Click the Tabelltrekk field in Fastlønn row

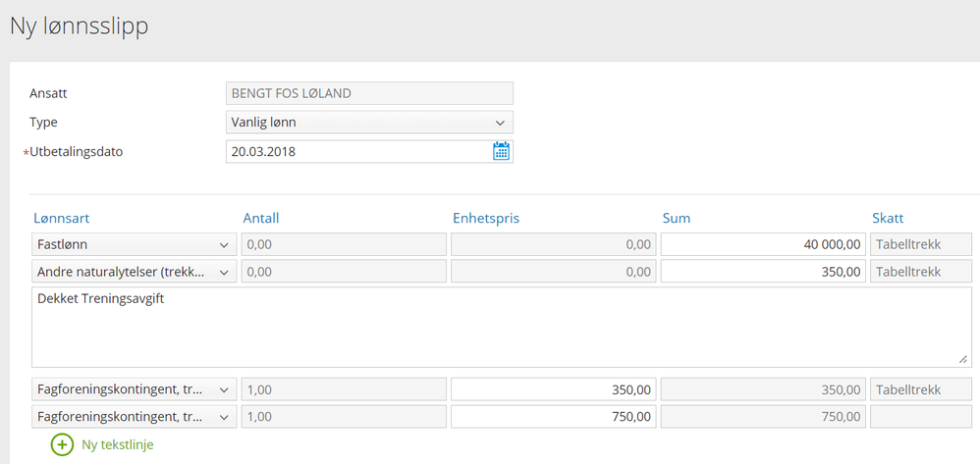tap(921, 244)
